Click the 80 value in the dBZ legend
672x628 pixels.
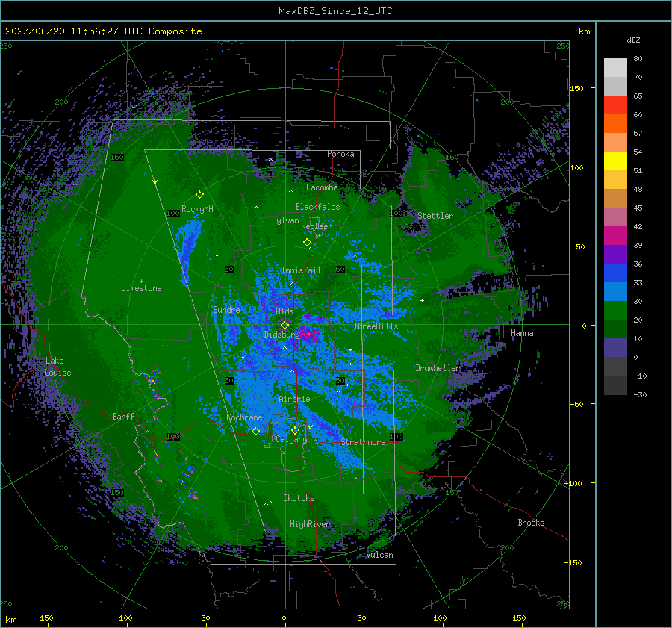pos(638,59)
